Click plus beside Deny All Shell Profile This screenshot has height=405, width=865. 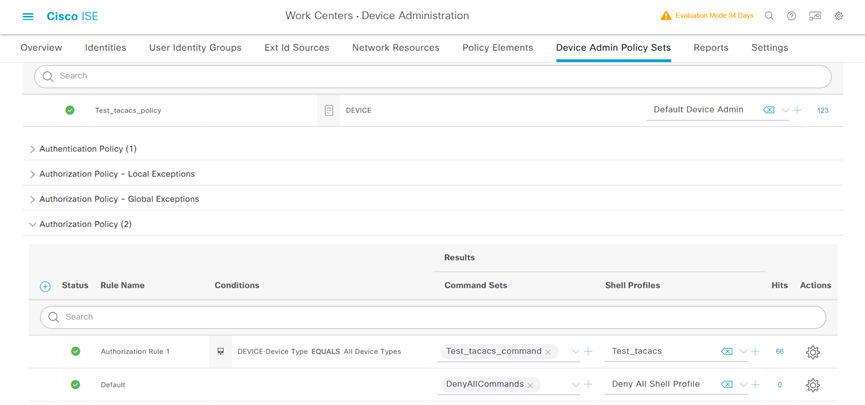click(x=755, y=385)
